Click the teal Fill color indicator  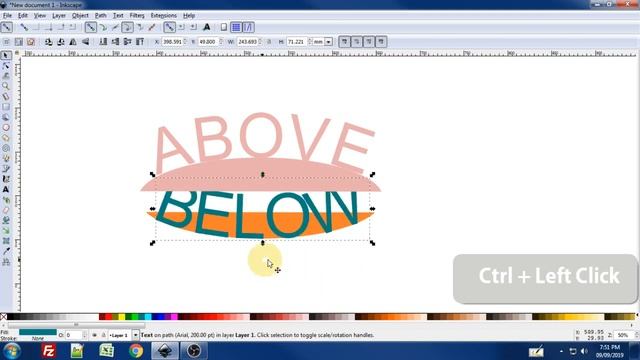click(x=38, y=332)
